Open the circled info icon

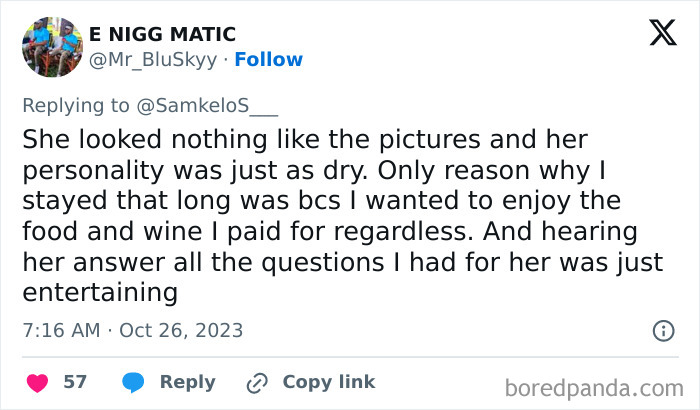tap(662, 330)
